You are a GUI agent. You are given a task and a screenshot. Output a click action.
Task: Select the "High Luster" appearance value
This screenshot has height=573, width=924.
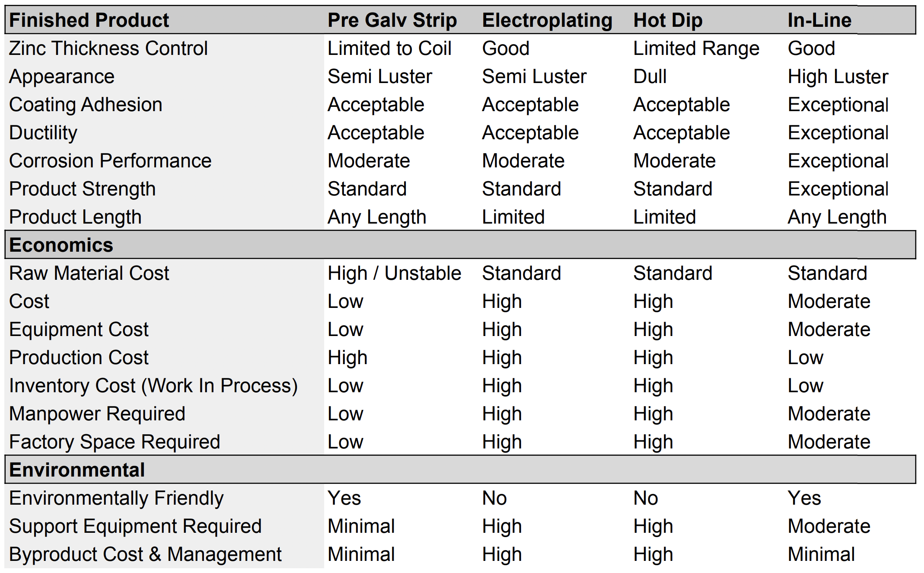pos(838,77)
